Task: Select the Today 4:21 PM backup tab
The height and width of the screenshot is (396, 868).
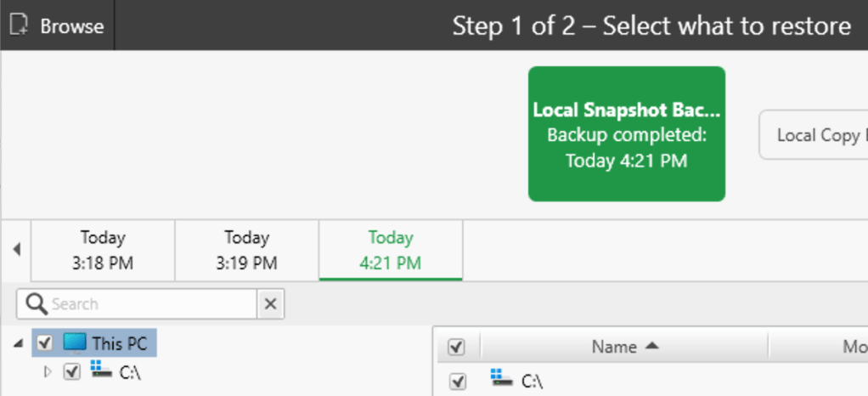Action: click(x=391, y=250)
